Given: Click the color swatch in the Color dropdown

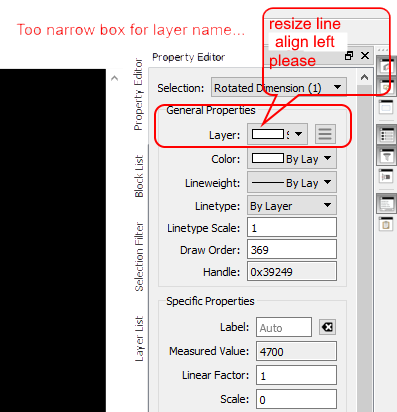Looking at the screenshot, I should coord(268,158).
